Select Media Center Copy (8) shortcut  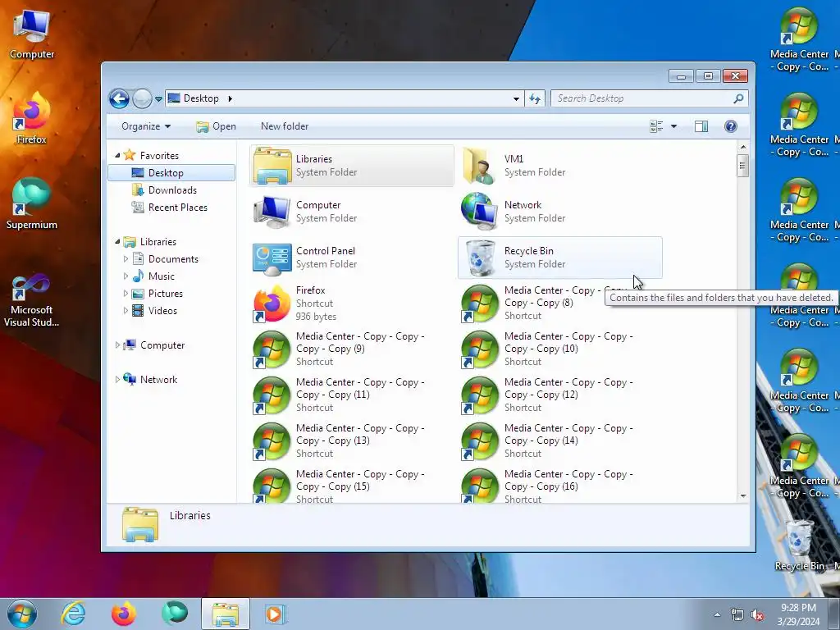tap(559, 304)
